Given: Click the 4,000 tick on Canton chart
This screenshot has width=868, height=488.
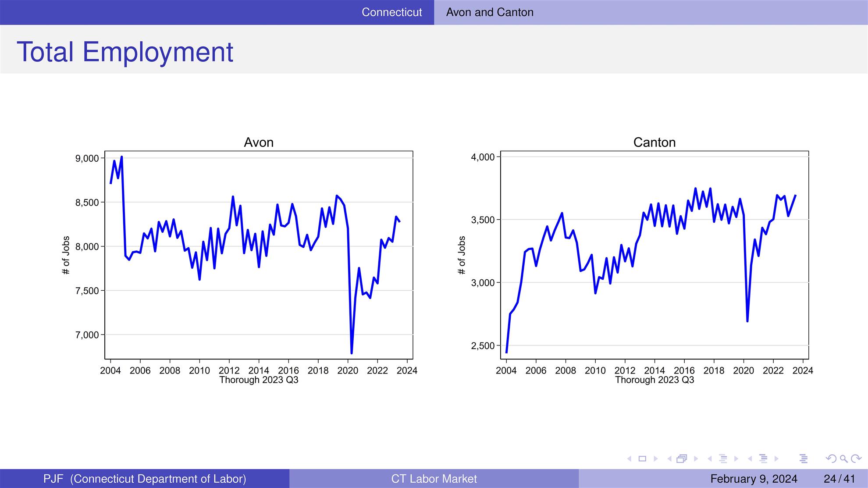Looking at the screenshot, I should [x=483, y=157].
